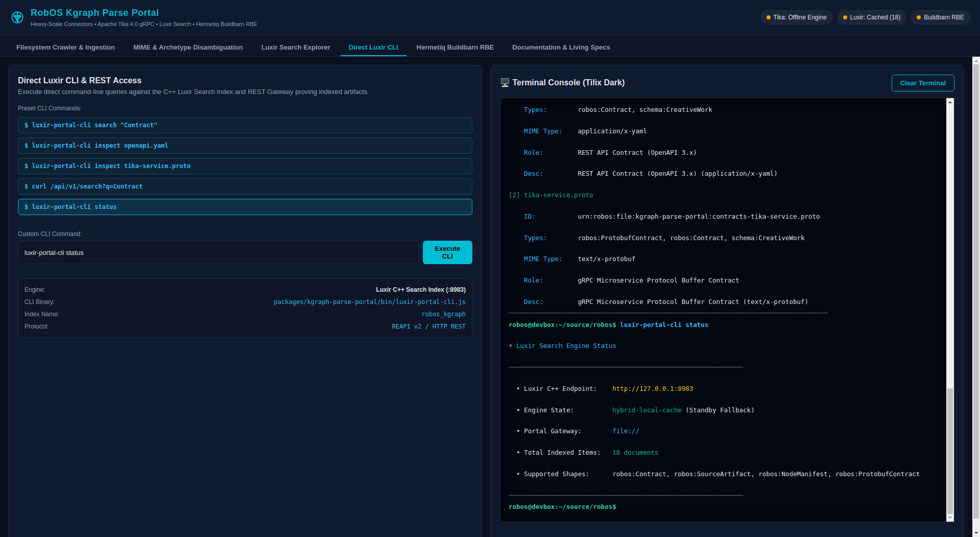Click the RobOS Kgraph Parse Portal title
The width and height of the screenshot is (980, 537).
point(94,13)
